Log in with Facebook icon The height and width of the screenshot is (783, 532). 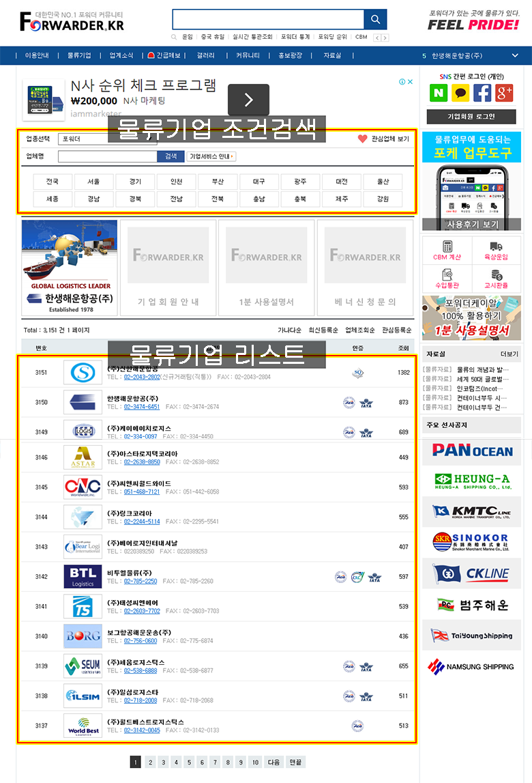pyautogui.click(x=482, y=93)
